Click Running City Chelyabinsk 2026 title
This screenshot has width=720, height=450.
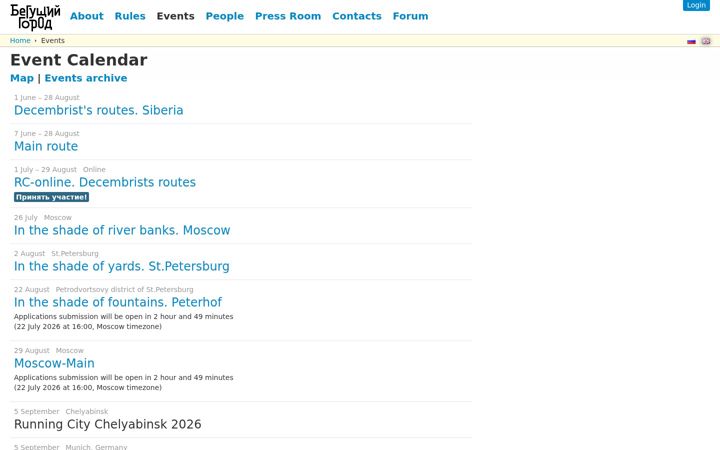[107, 424]
